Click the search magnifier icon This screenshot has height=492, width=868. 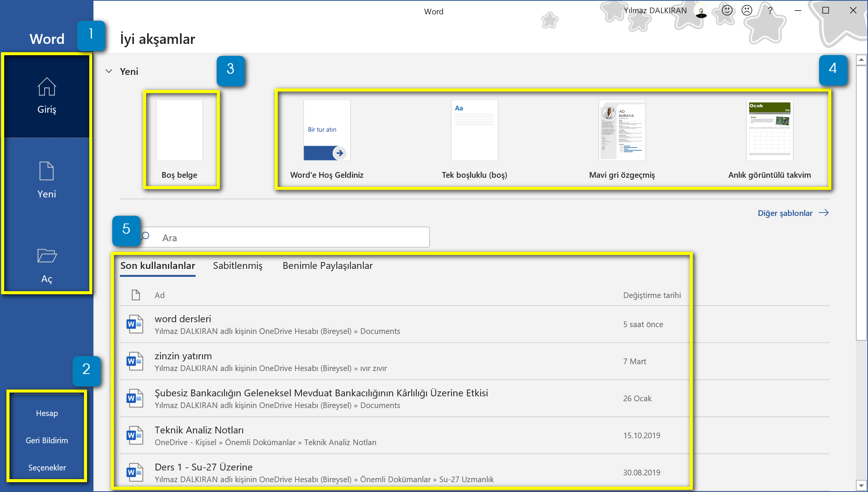tap(146, 237)
